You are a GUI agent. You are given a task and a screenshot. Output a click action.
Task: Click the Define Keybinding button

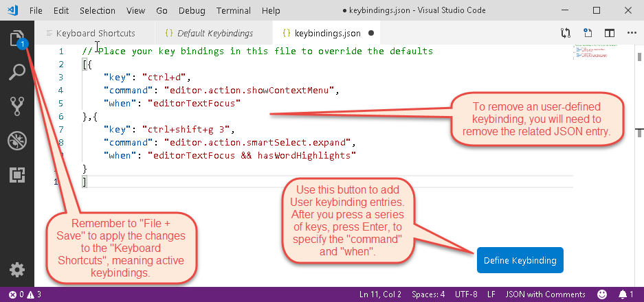tap(520, 261)
